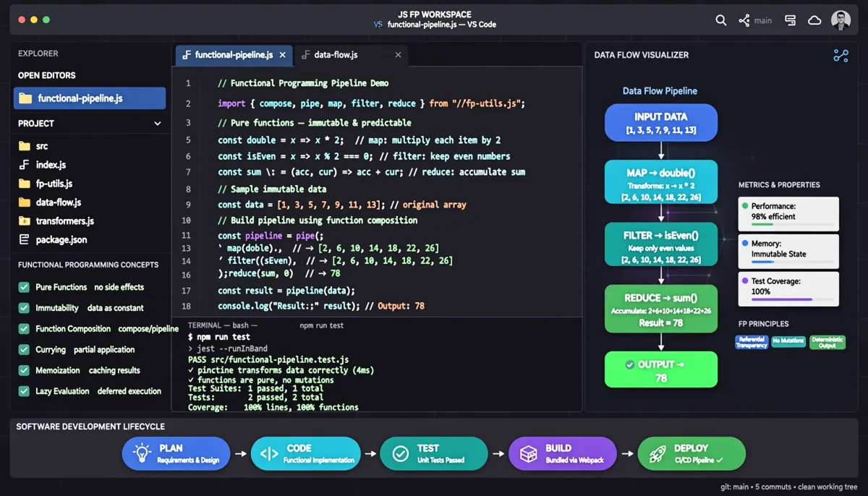This screenshot has height=496, width=868.
Task: Click the git status bar text
Action: [x=789, y=487]
